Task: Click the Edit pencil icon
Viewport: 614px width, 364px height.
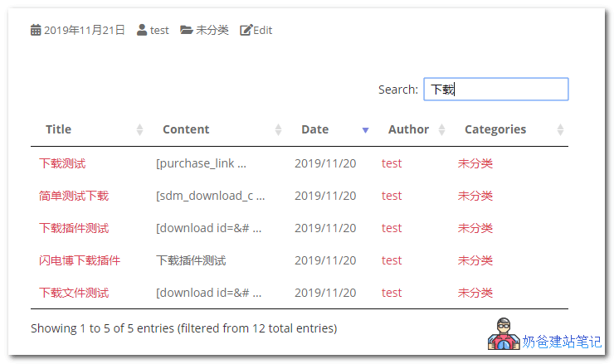Action: click(x=246, y=30)
